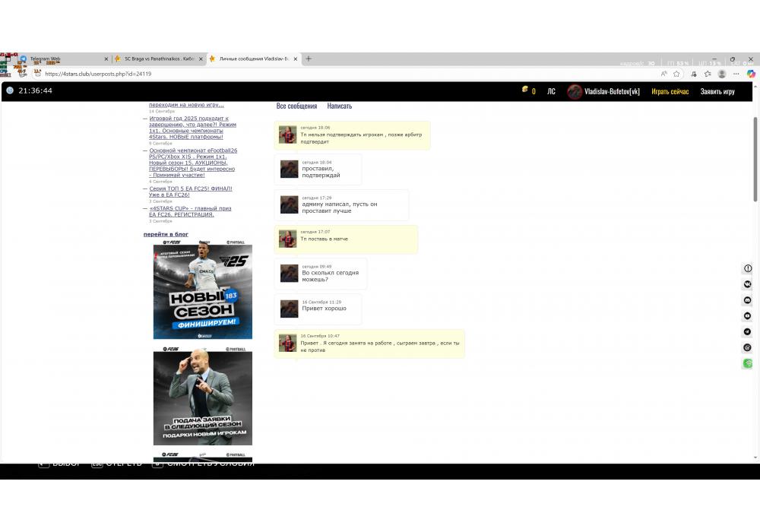Close the Telegram Web tab
This screenshot has width=760, height=532.
pos(106,59)
